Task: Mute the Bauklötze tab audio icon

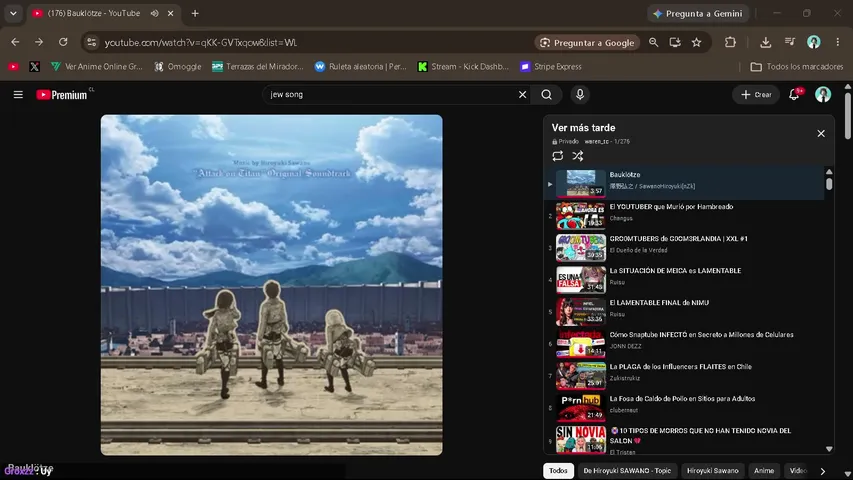Action: tap(154, 13)
